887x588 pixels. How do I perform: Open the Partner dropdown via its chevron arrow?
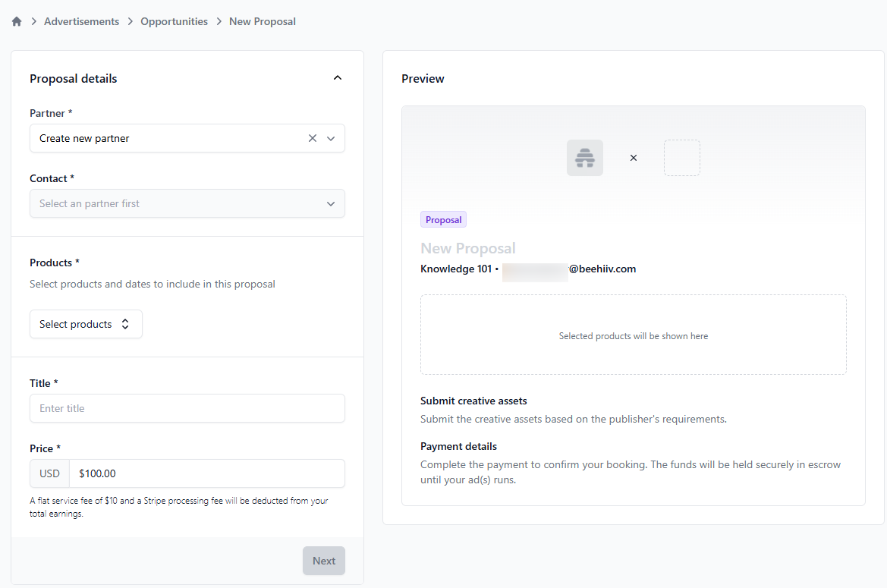click(x=331, y=139)
